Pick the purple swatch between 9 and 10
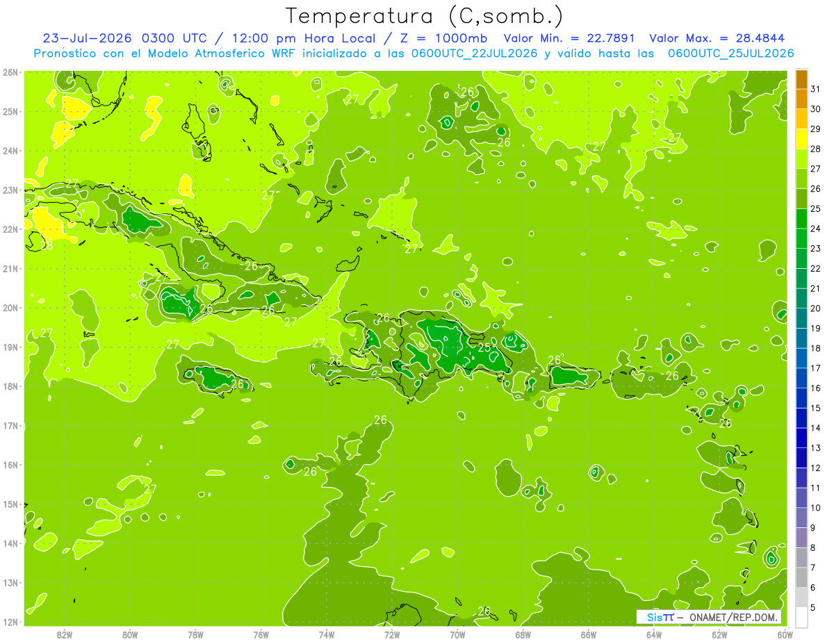Viewport: 834px width, 644px height. coord(801,518)
